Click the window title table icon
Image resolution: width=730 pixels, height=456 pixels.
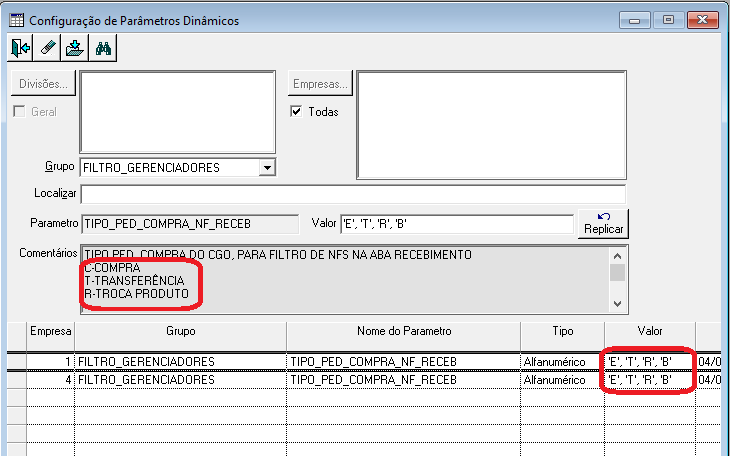tap(16, 20)
